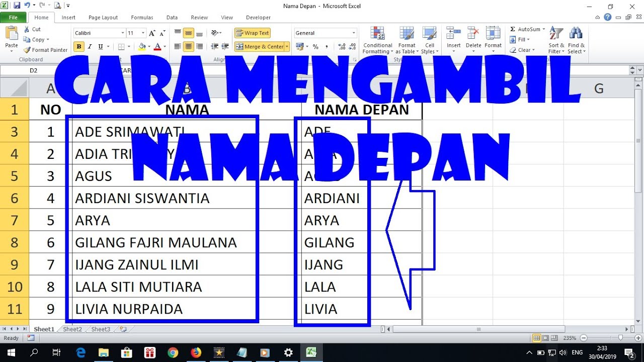Click the Save icon in quick access toolbar

(x=17, y=6)
